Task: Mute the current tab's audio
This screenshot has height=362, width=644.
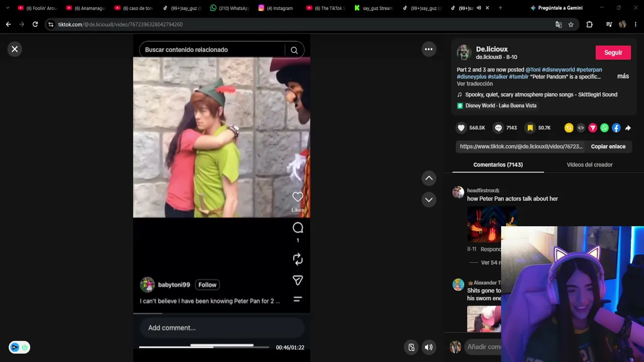Action: [x=478, y=8]
